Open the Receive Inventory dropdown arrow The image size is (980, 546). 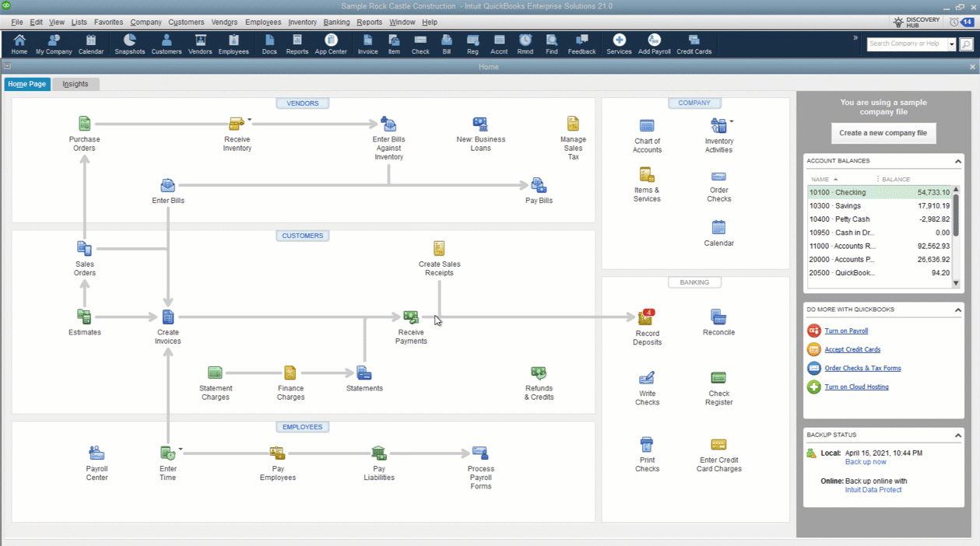coord(249,120)
